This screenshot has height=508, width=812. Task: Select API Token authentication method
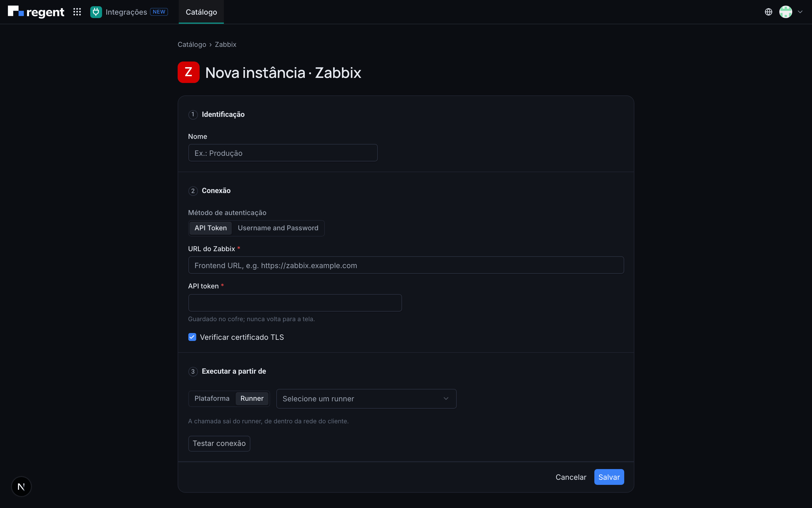pos(211,228)
